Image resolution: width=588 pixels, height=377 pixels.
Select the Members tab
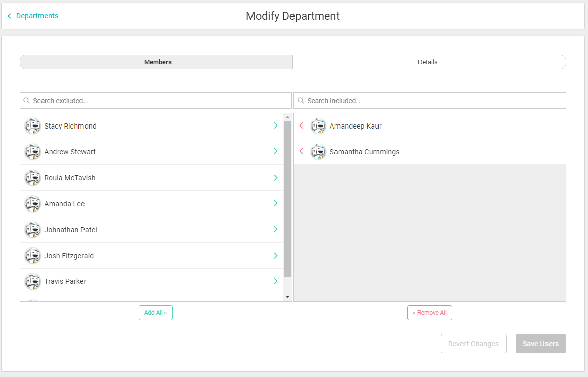coord(157,62)
